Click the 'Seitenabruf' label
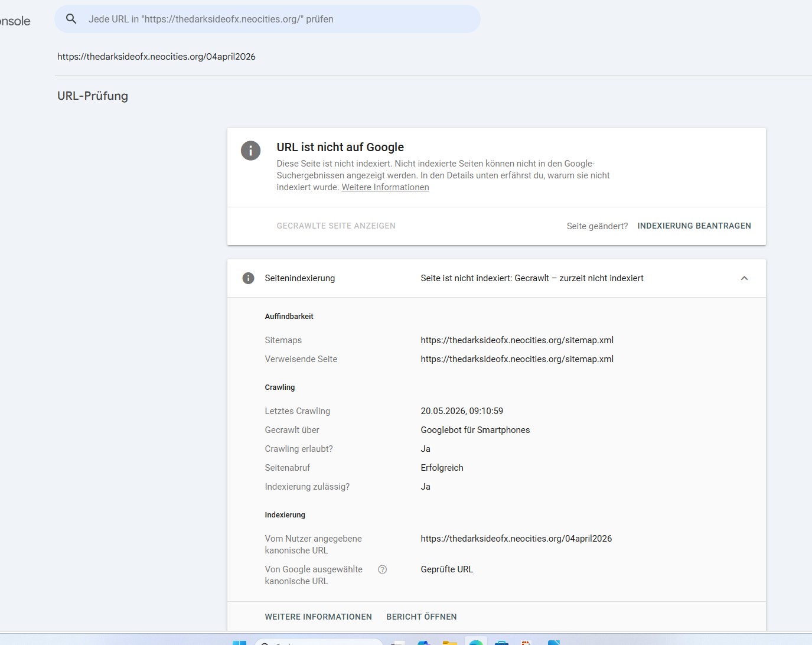Image resolution: width=812 pixels, height=645 pixels. 288,468
